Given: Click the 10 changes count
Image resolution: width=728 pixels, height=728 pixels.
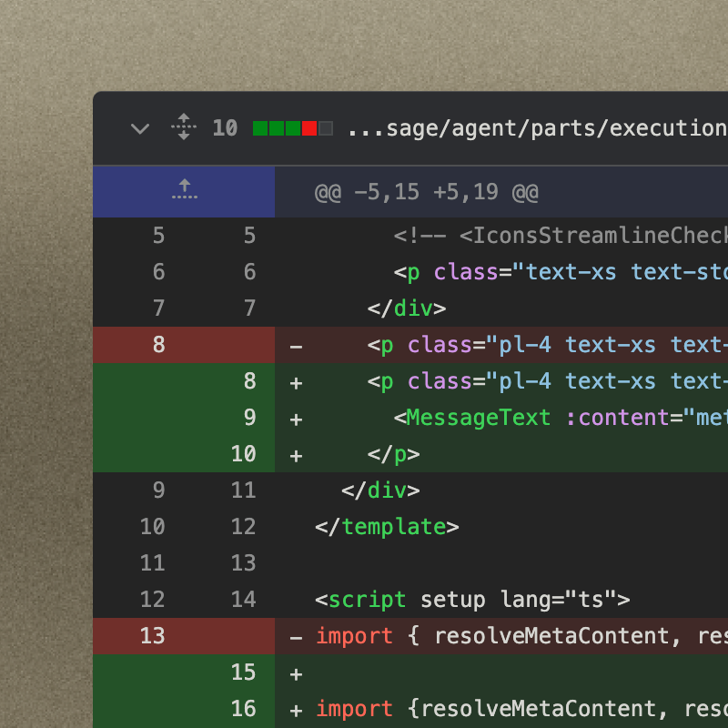Looking at the screenshot, I should pos(225,128).
